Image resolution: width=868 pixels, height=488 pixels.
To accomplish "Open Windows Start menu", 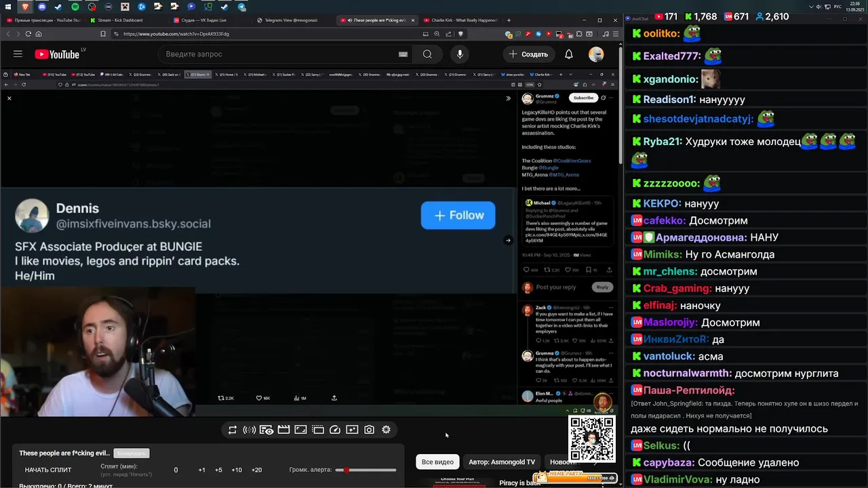I will [x=8, y=7].
